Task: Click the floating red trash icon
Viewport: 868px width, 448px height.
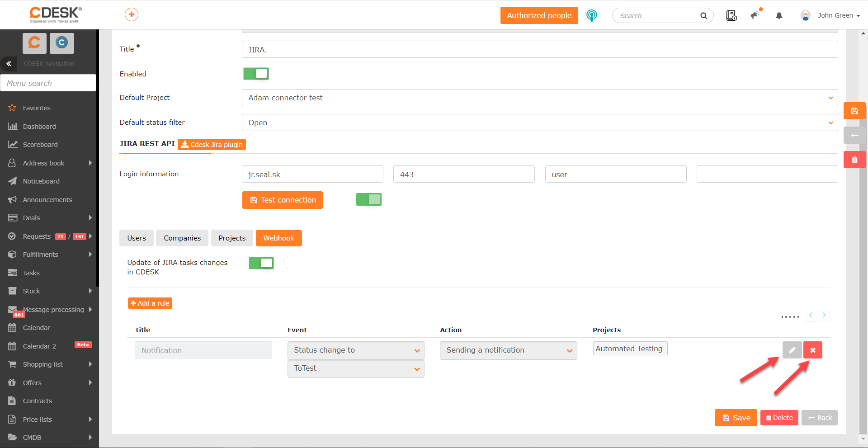Action: (854, 160)
